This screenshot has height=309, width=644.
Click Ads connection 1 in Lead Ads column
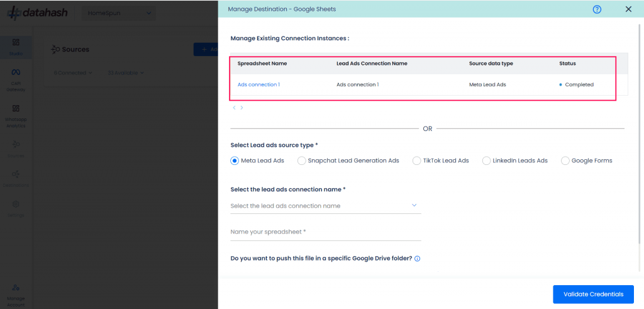click(x=358, y=85)
